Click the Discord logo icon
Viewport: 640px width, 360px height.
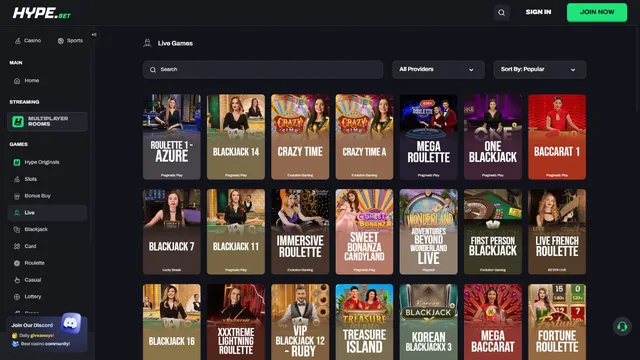(71, 322)
